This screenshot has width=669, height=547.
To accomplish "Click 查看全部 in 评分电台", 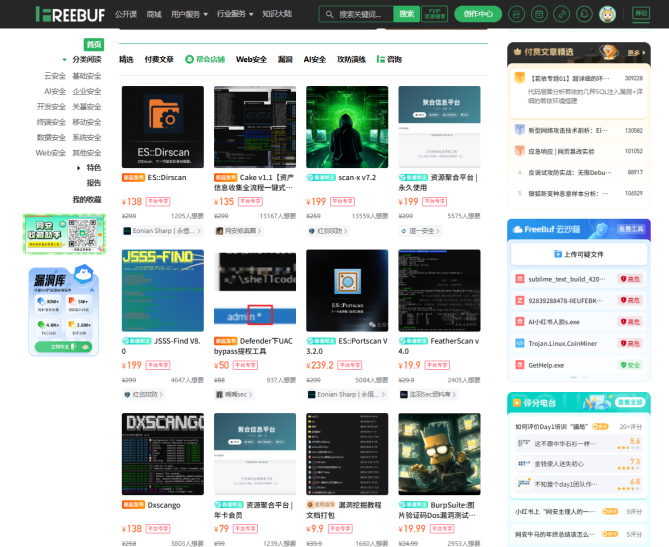I will 630,402.
